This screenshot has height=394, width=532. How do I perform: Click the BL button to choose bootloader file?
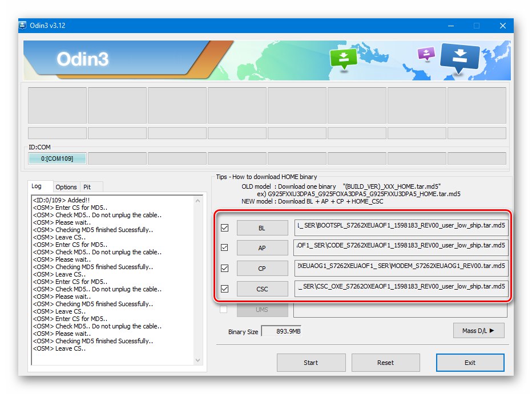click(262, 228)
